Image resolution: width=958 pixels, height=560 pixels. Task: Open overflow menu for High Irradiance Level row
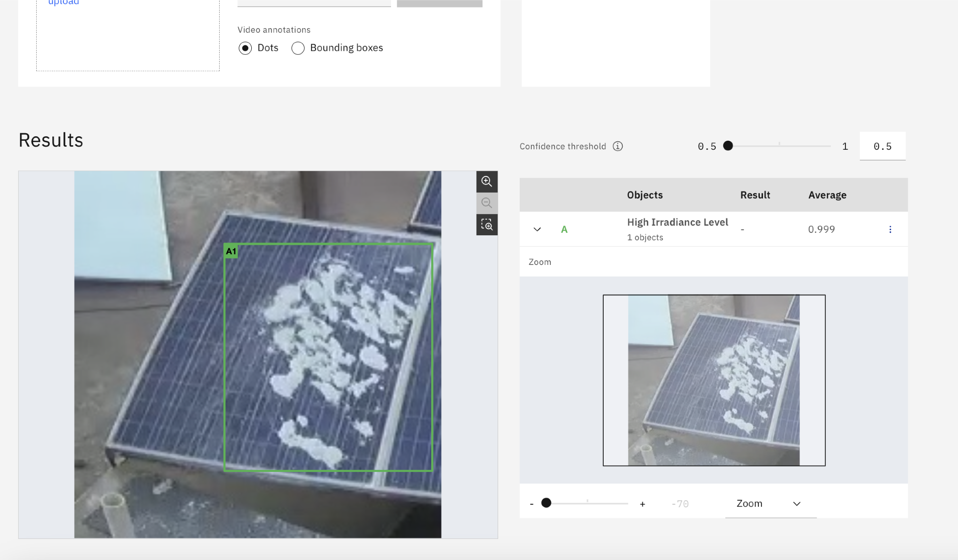[x=890, y=229]
